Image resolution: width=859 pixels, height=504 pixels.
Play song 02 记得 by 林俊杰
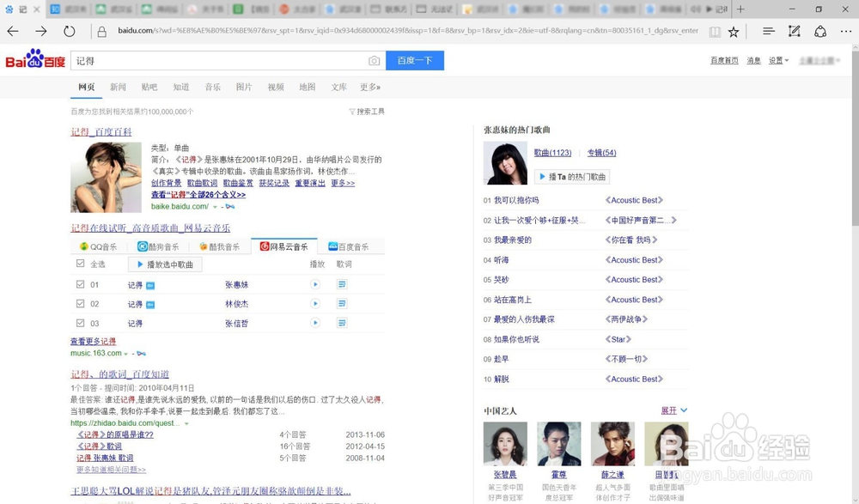point(315,303)
